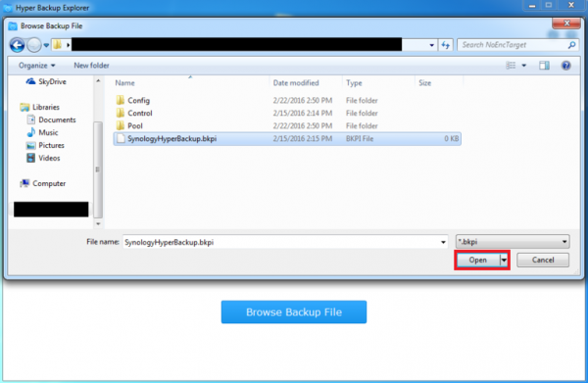Open the Organize menu

(x=37, y=66)
